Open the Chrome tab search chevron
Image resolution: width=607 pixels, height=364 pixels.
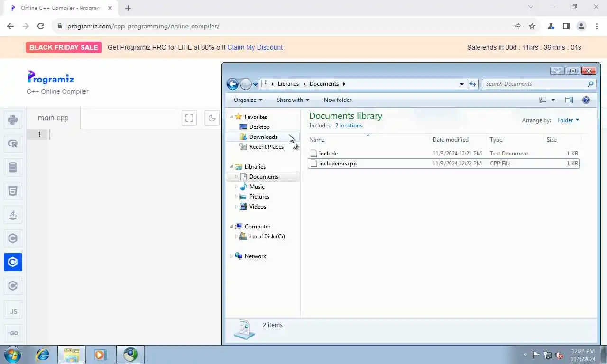tap(531, 7)
